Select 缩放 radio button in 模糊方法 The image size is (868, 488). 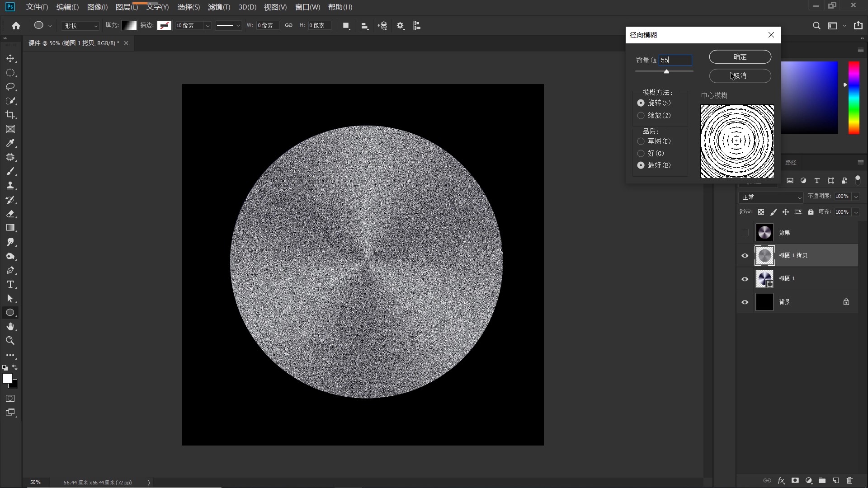coord(641,115)
